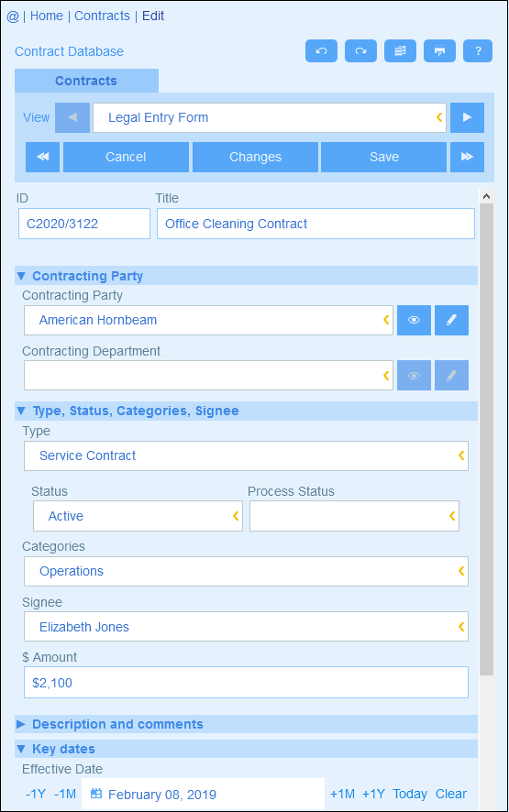Open the list view icon button
509x812 pixels.
point(400,50)
